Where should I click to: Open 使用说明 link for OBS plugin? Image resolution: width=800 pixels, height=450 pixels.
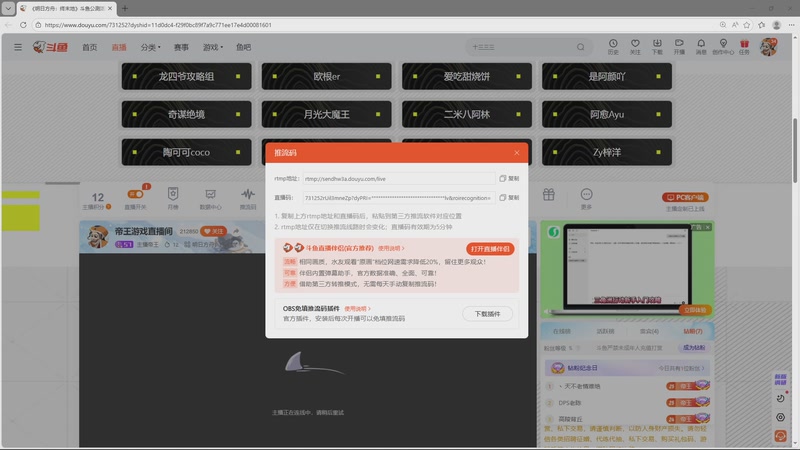[357, 309]
